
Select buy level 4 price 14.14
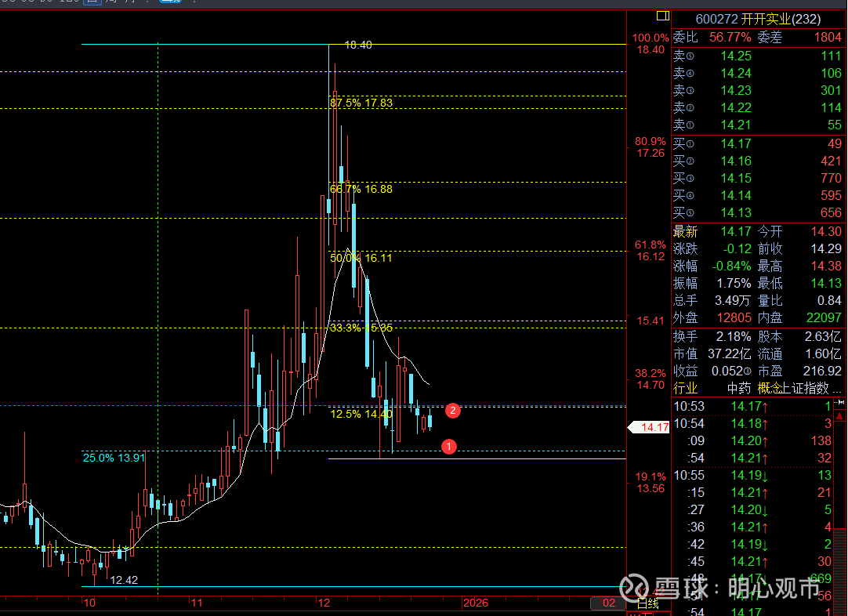[x=735, y=195]
